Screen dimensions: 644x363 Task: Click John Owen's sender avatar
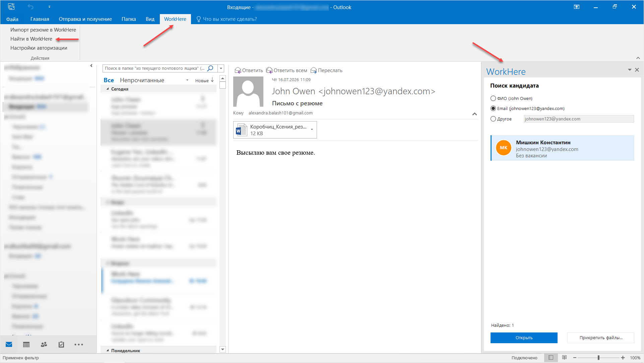tap(248, 92)
